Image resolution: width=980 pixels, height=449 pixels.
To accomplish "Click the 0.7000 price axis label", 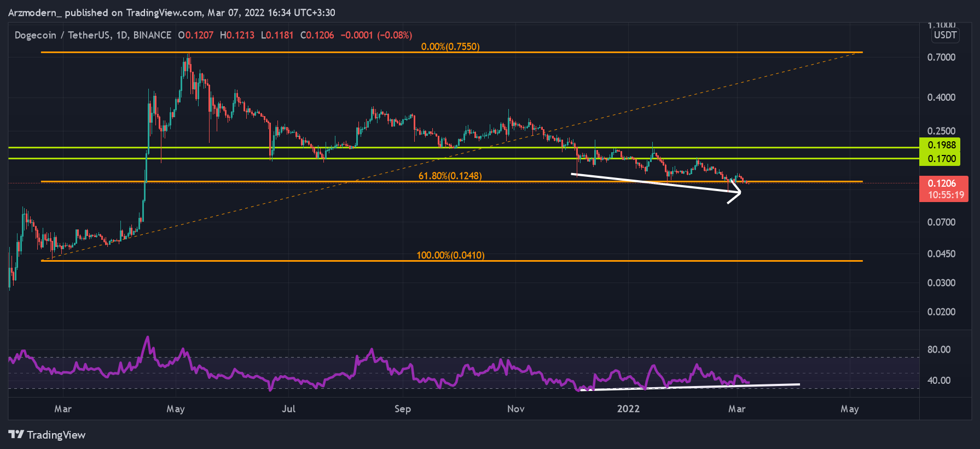I will tap(942, 57).
